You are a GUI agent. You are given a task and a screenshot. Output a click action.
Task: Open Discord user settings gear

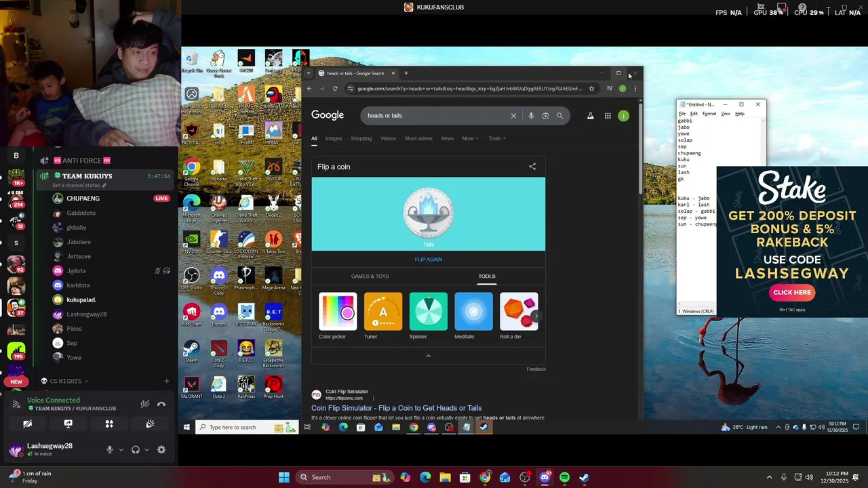[x=161, y=449]
